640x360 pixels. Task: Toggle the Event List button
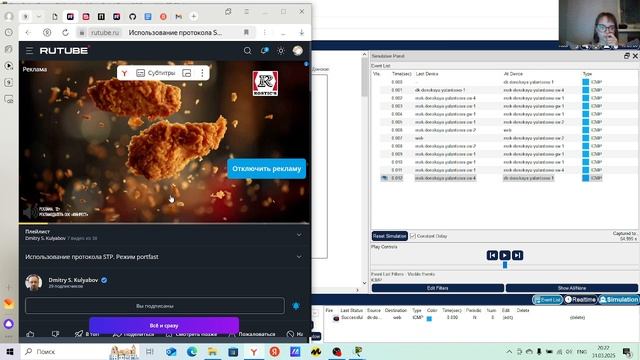[547, 300]
